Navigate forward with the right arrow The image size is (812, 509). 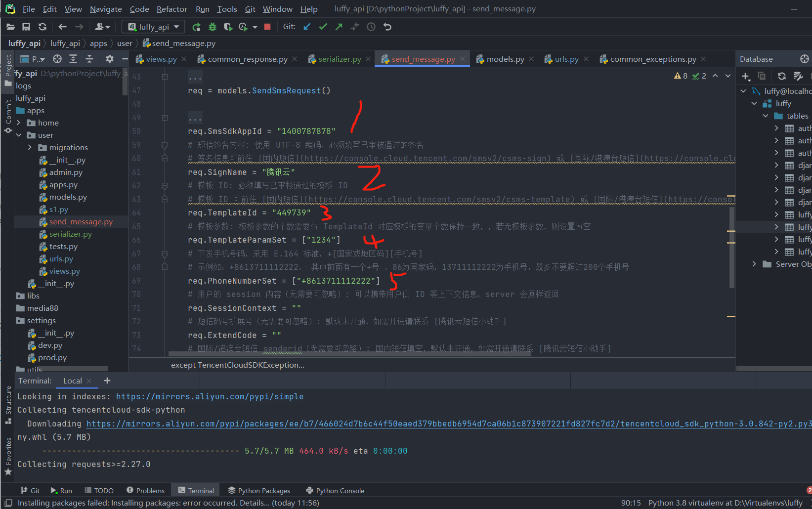(x=79, y=27)
